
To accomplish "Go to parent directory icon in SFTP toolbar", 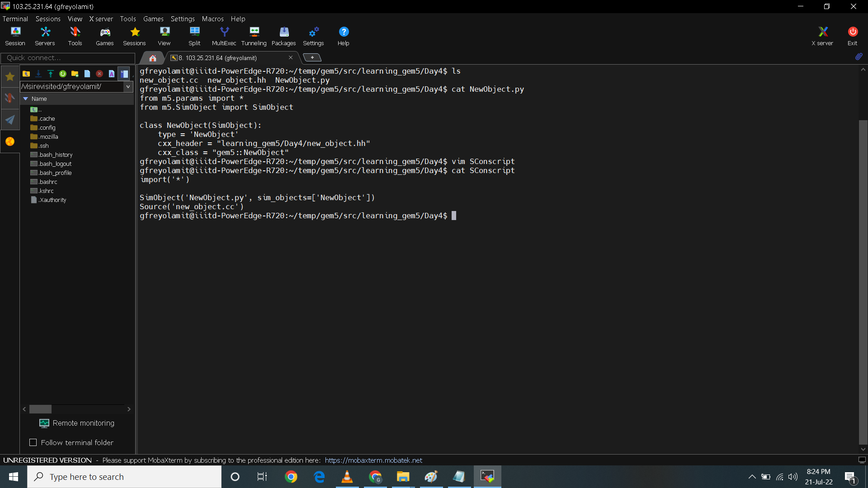I will tap(26, 74).
